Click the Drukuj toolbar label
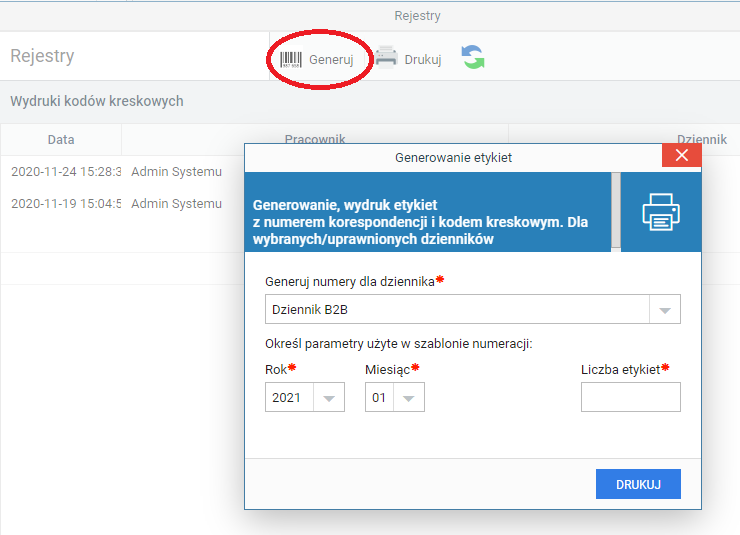Screen dimensions: 740x535 pyautogui.click(x=423, y=60)
